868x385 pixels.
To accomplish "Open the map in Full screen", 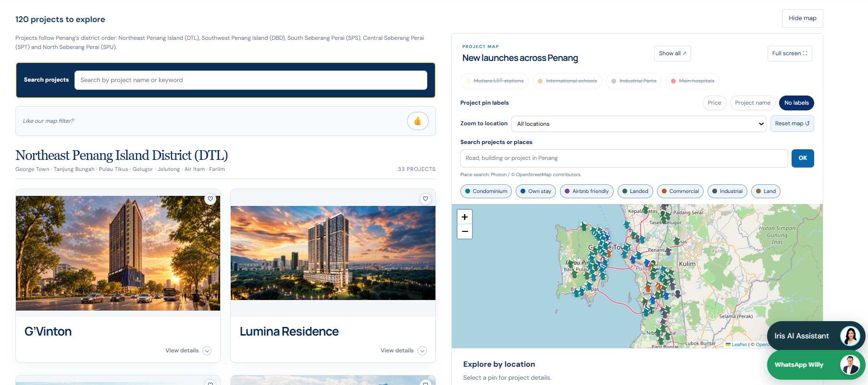I will (790, 53).
